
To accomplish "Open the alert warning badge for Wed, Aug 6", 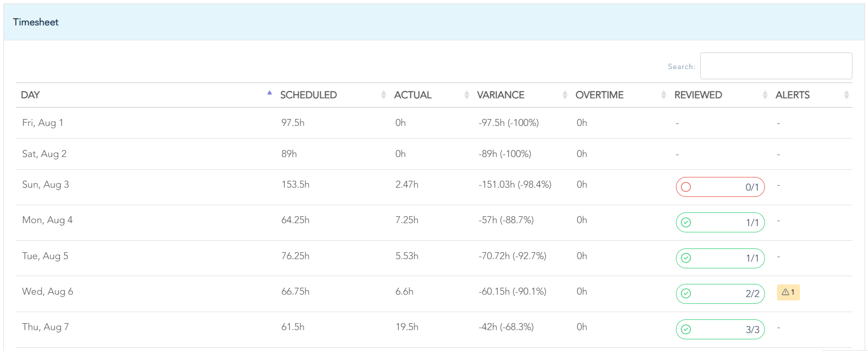I will [788, 292].
